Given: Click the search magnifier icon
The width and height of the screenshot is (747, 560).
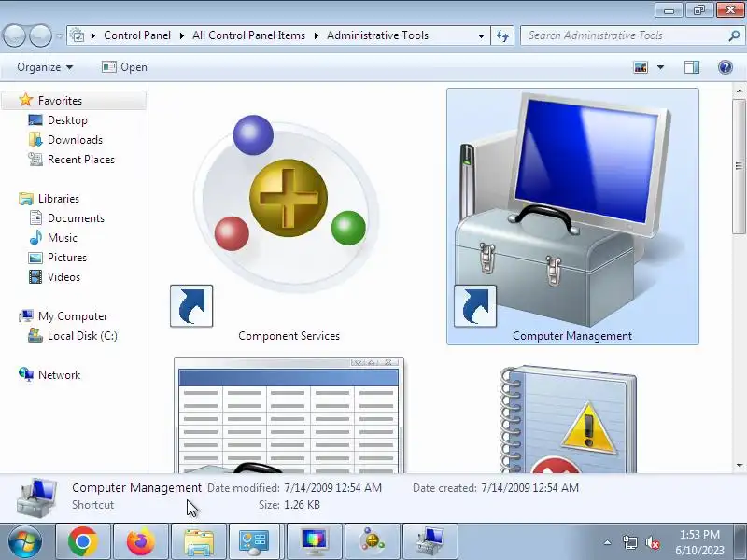Looking at the screenshot, I should pyautogui.click(x=734, y=35).
